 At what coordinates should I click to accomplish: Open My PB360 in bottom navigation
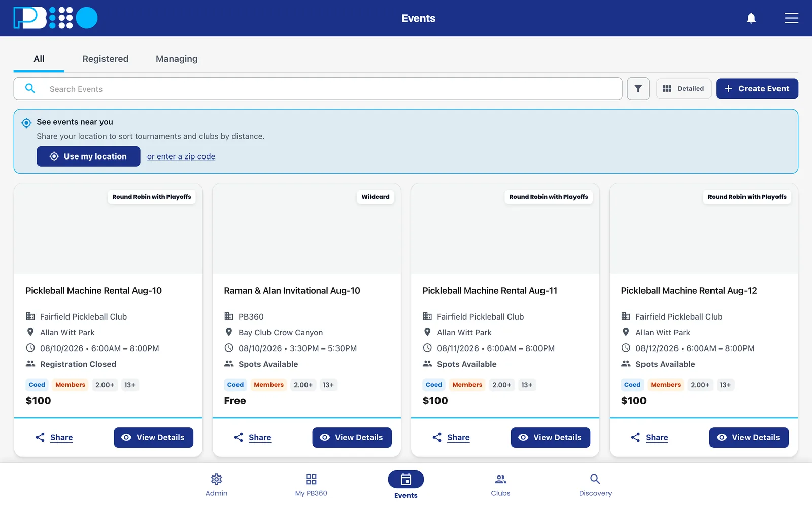[311, 485]
